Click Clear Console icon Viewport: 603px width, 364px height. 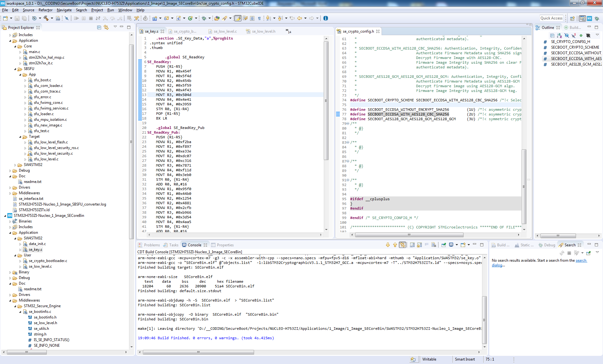point(434,245)
